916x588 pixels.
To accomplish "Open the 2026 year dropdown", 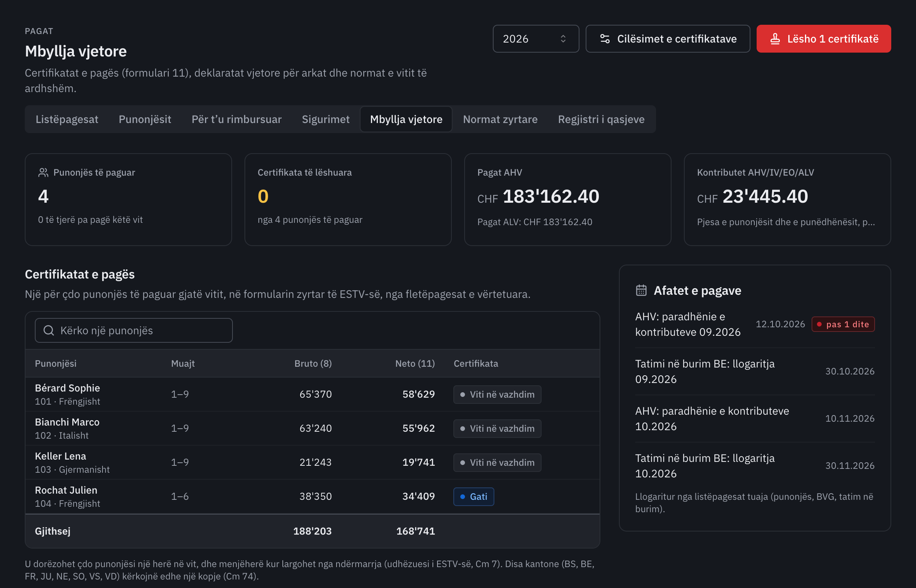I will coord(536,39).
